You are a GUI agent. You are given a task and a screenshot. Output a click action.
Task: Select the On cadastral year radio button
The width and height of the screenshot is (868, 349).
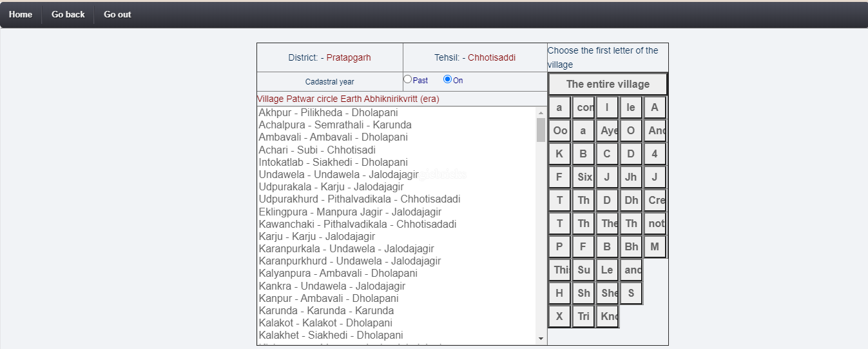(x=448, y=79)
